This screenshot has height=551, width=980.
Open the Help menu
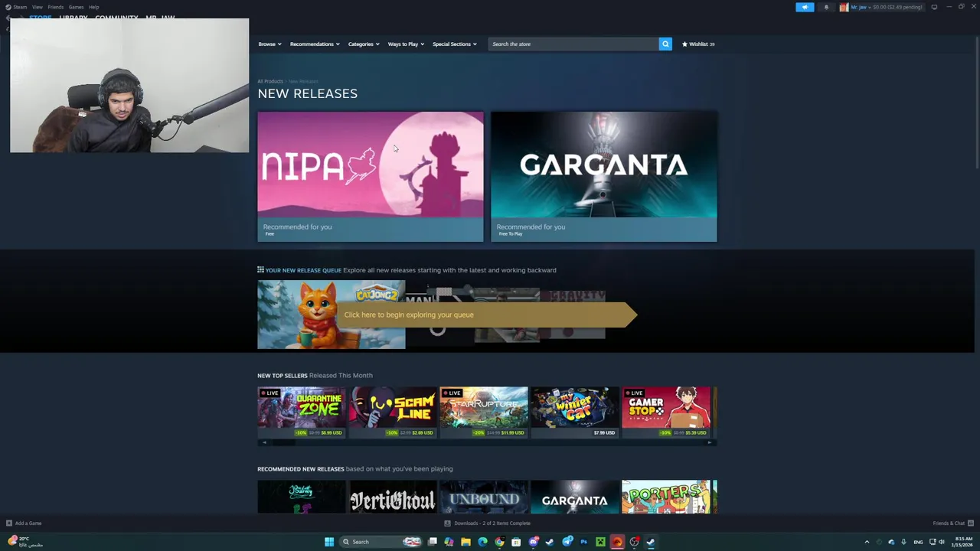(x=93, y=7)
